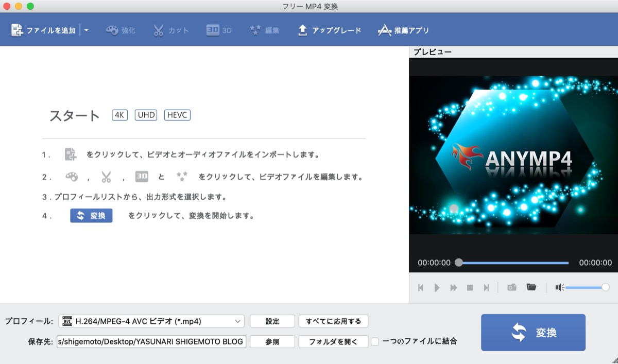The height and width of the screenshot is (364, 618).
Task: Play the preview video
Action: point(437,288)
